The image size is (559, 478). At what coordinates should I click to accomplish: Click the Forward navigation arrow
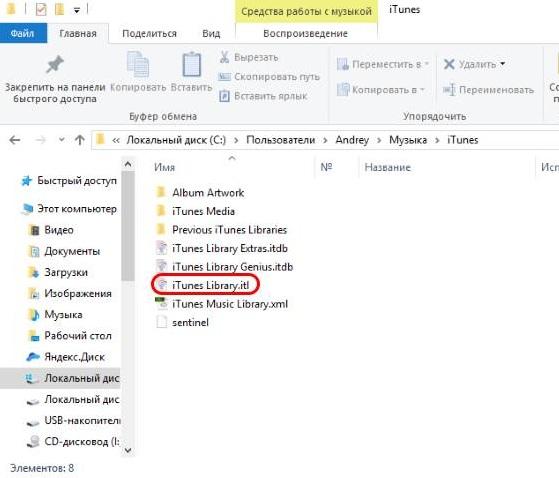point(40,140)
